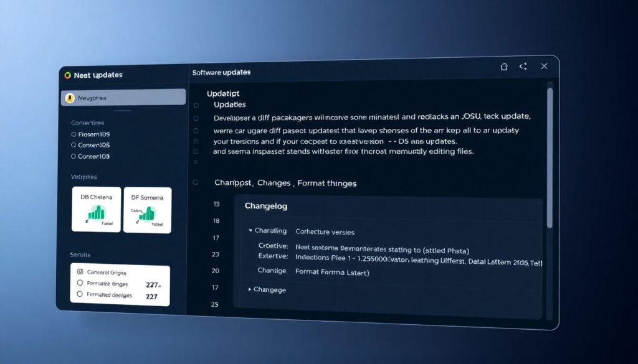Click the bar chart icon in DF Sumena card
Viewport: 638px width, 364px height.
[147, 213]
